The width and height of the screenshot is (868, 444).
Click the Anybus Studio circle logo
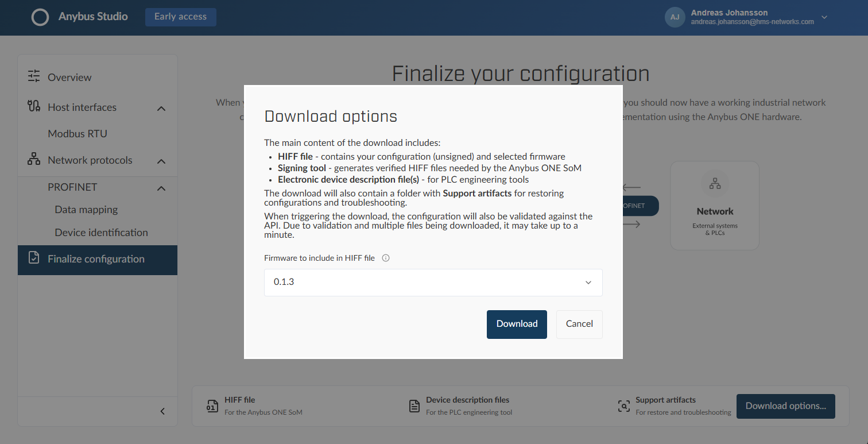coord(40,17)
